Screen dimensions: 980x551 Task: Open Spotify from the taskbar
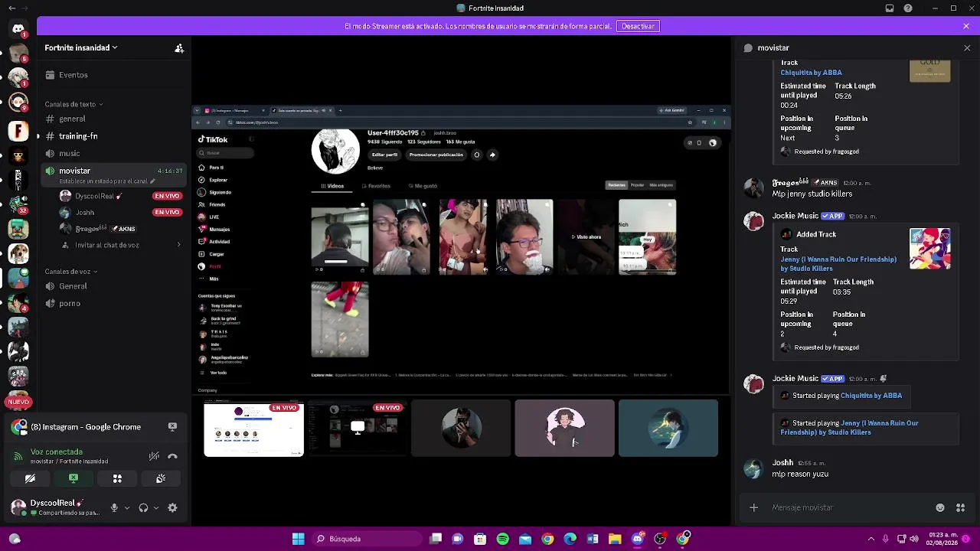click(503, 539)
